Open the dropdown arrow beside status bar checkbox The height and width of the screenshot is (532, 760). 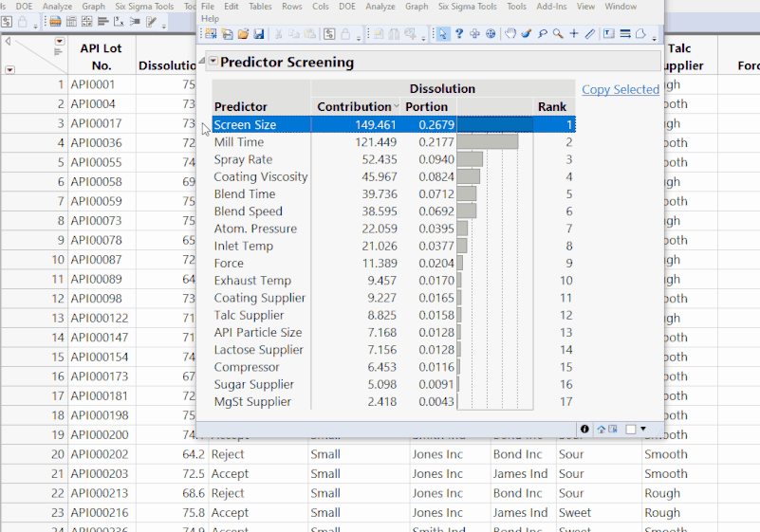pyautogui.click(x=643, y=430)
